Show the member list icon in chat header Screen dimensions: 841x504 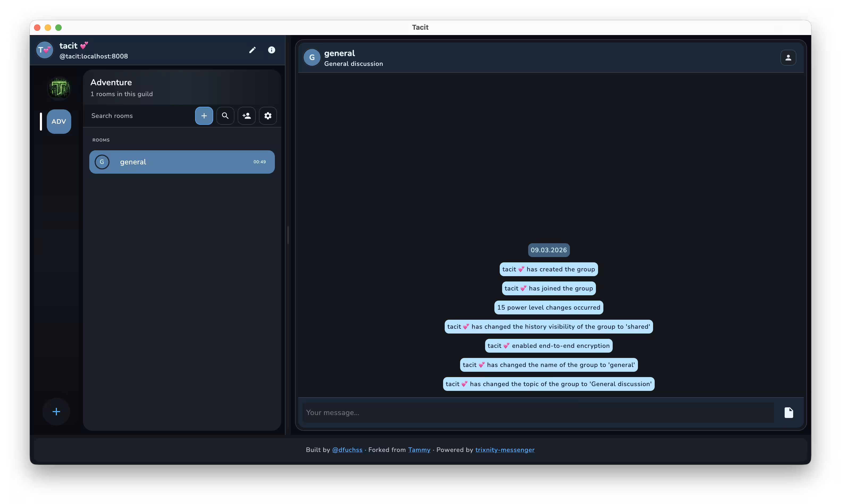pos(788,57)
